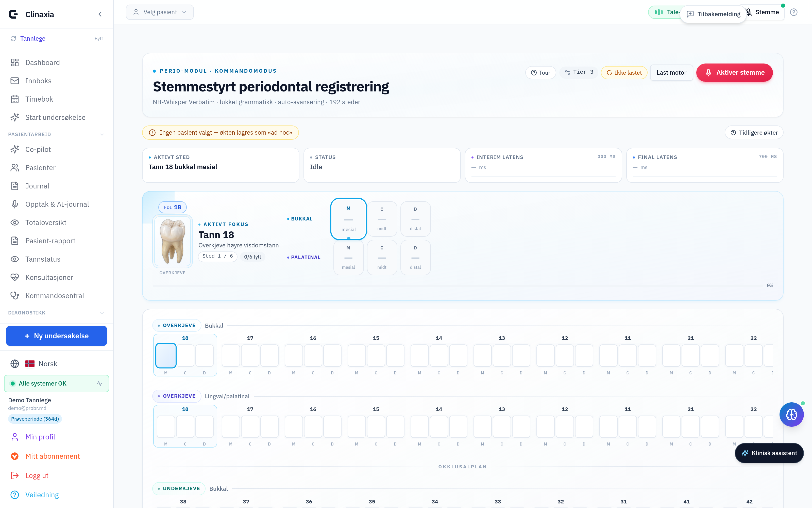Click the final latens bar

(705, 176)
